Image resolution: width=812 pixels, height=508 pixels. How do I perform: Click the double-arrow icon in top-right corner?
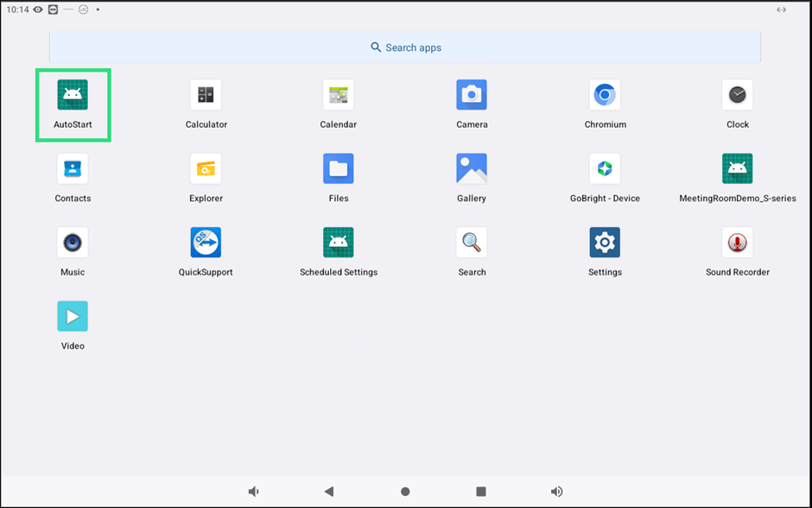point(782,10)
